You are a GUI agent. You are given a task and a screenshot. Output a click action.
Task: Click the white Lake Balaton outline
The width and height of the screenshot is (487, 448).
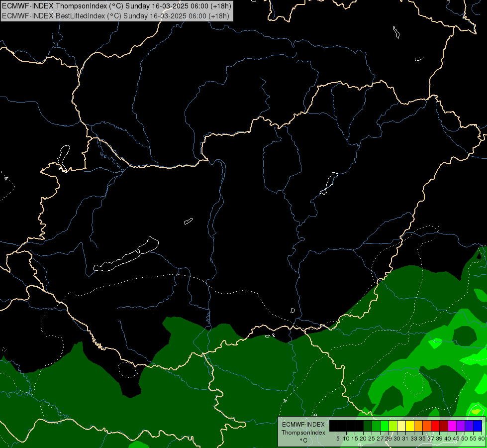coord(126,254)
